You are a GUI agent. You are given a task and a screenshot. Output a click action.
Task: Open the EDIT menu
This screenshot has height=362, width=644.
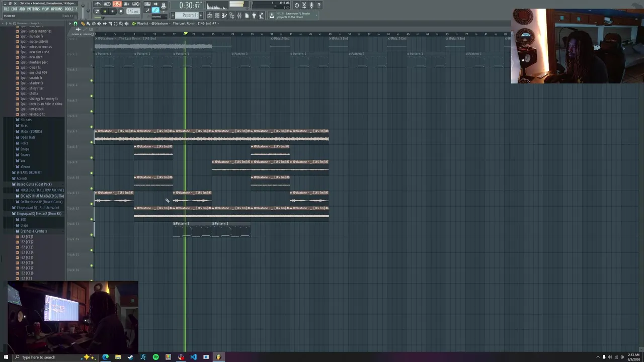pos(14,9)
